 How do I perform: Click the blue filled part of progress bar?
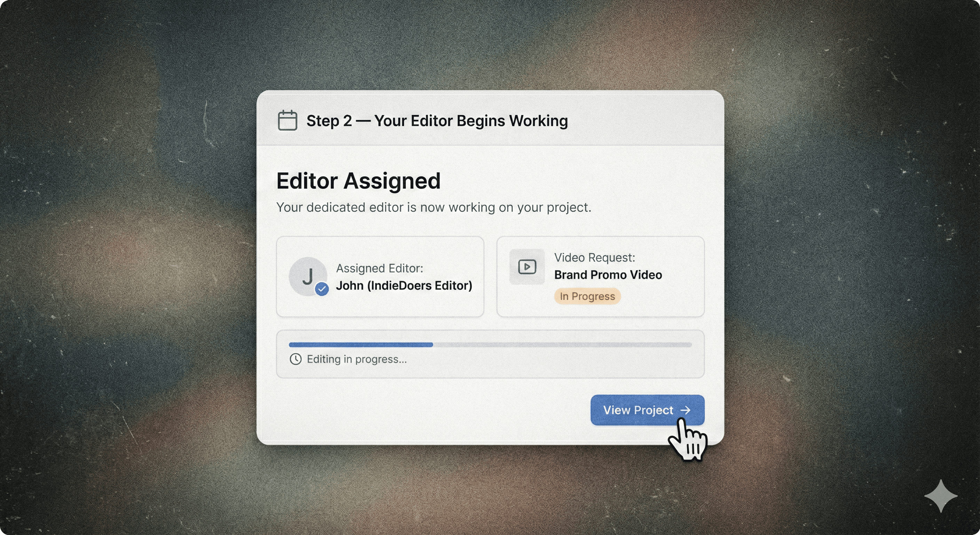click(361, 344)
